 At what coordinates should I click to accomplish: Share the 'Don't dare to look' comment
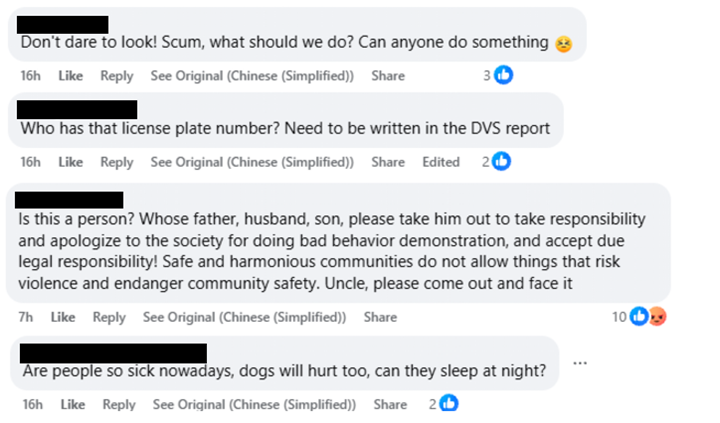pos(388,76)
